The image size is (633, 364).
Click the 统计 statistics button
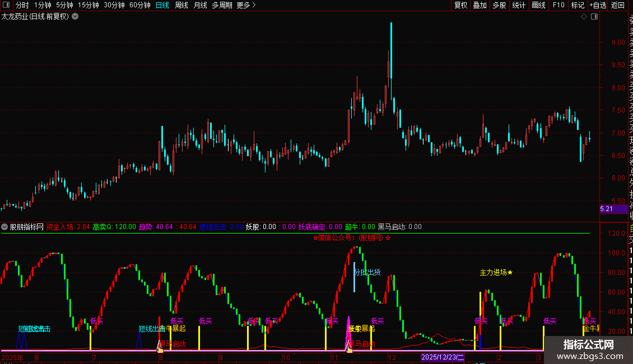pyautogui.click(x=519, y=5)
